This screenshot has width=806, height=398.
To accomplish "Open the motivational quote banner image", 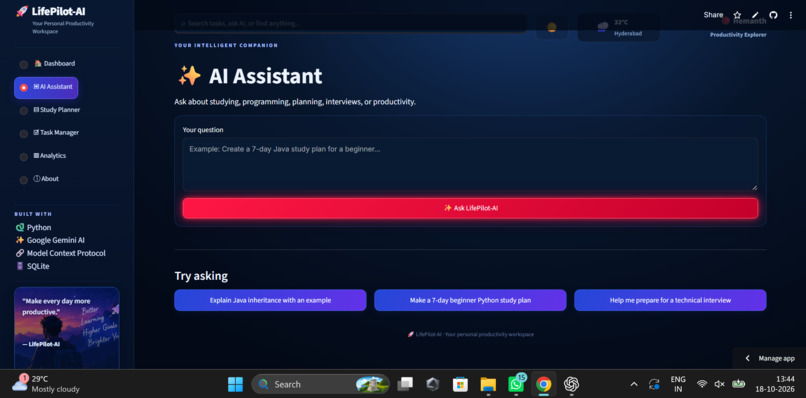I will point(67,328).
